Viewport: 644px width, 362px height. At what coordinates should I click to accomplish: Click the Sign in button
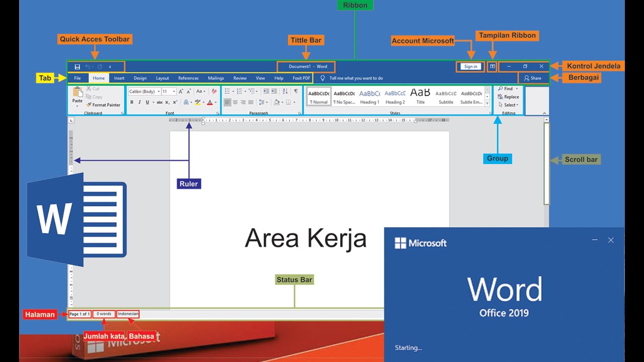(x=471, y=66)
